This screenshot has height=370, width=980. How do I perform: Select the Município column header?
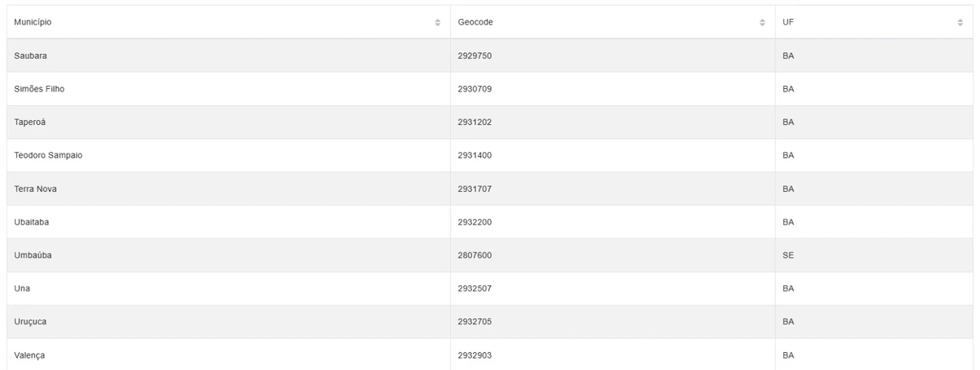point(229,22)
